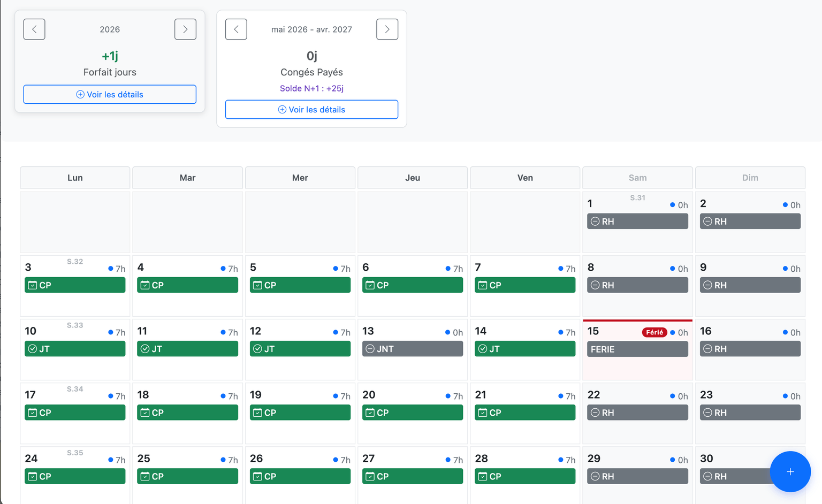822x504 pixels.
Task: Open FERIE entry on day 15
Action: 637,349
